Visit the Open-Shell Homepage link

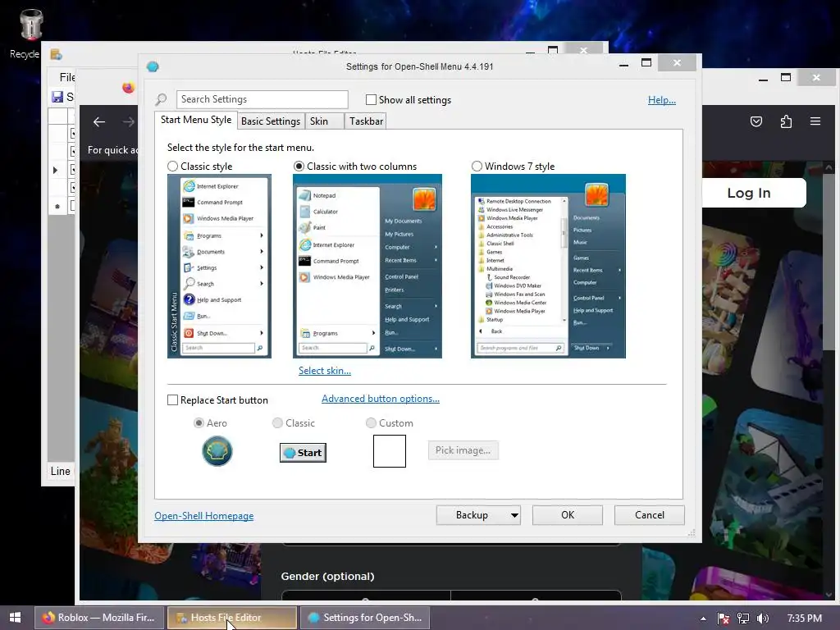[x=204, y=516]
